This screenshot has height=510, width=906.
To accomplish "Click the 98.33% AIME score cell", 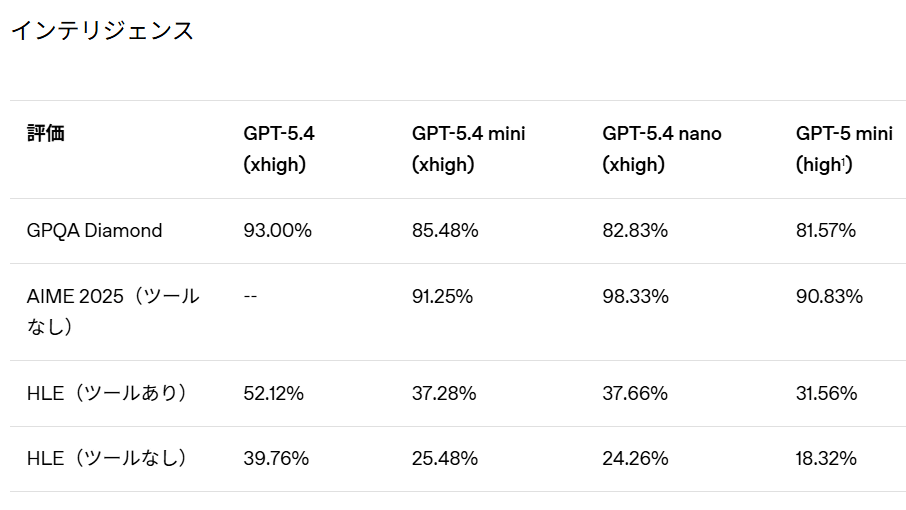I will [635, 296].
